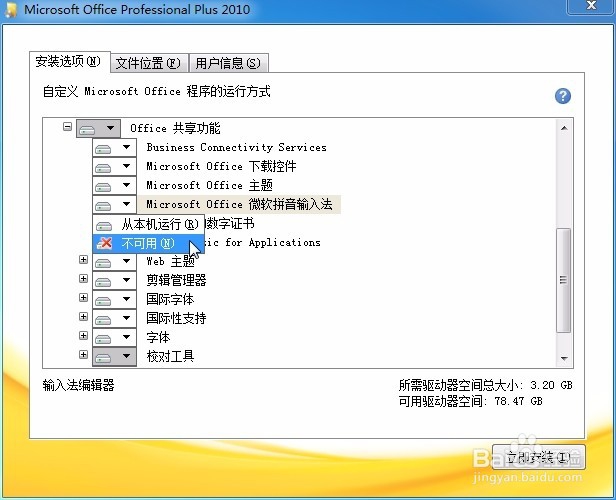Open the help icon
The height and width of the screenshot is (500, 616).
coord(563,96)
